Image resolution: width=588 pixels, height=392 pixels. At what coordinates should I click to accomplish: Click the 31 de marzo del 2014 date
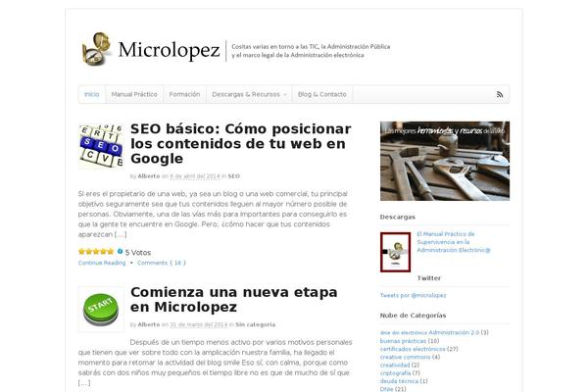click(199, 324)
